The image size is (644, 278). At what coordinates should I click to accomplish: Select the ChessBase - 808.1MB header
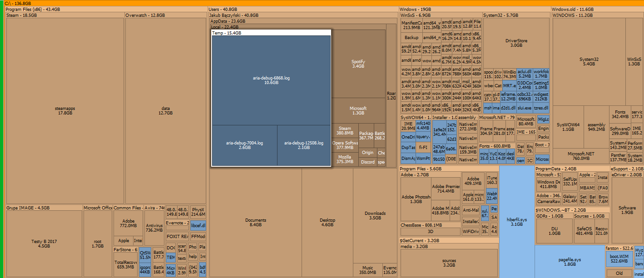click(x=431, y=225)
